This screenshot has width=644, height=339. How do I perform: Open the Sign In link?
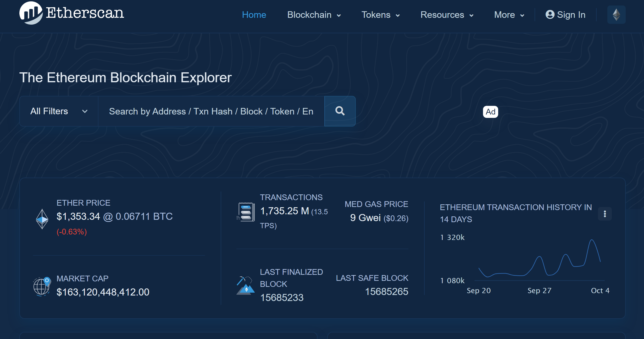565,15
